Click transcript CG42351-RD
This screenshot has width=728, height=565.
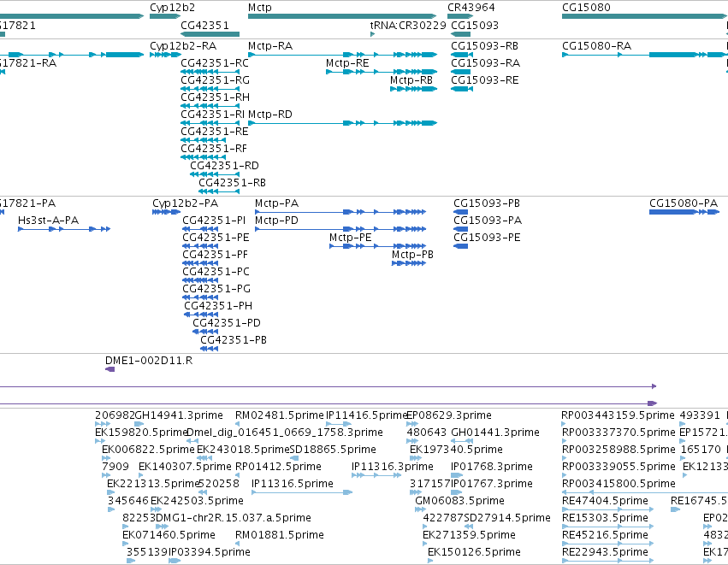[224, 166]
